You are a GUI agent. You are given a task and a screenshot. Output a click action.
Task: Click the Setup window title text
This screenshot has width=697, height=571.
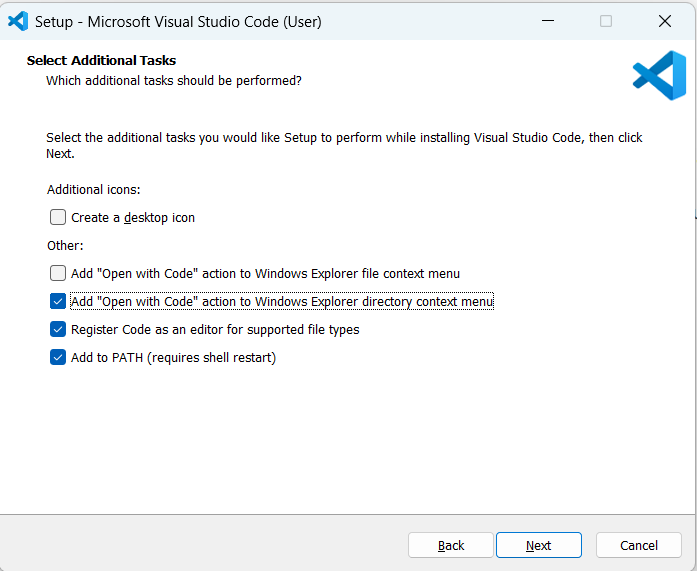click(178, 22)
